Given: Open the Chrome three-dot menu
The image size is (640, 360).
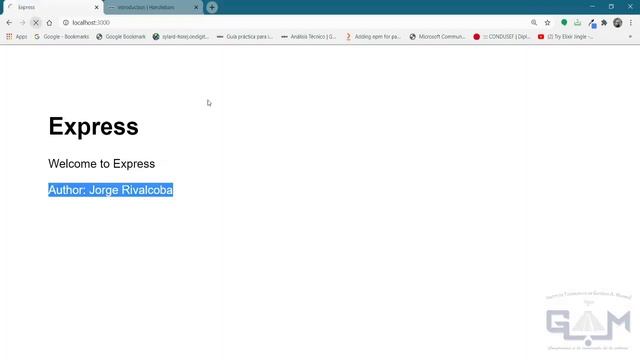Looking at the screenshot, I should point(631,23).
